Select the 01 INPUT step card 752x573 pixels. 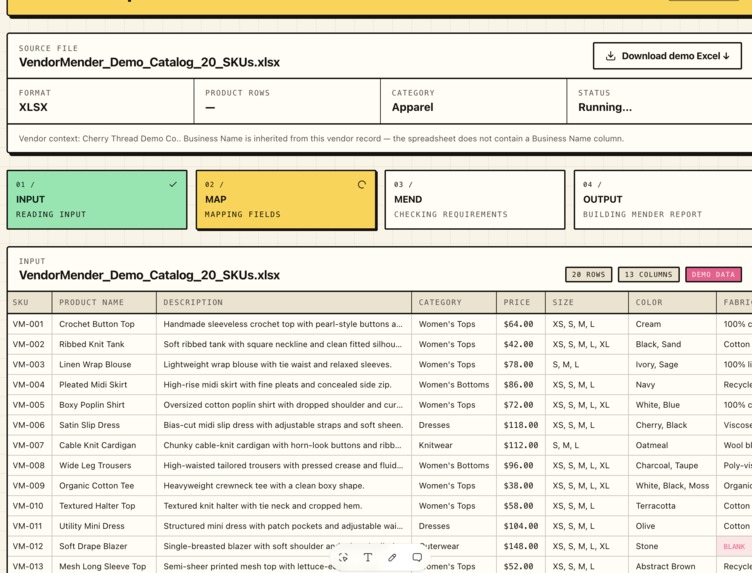97,199
